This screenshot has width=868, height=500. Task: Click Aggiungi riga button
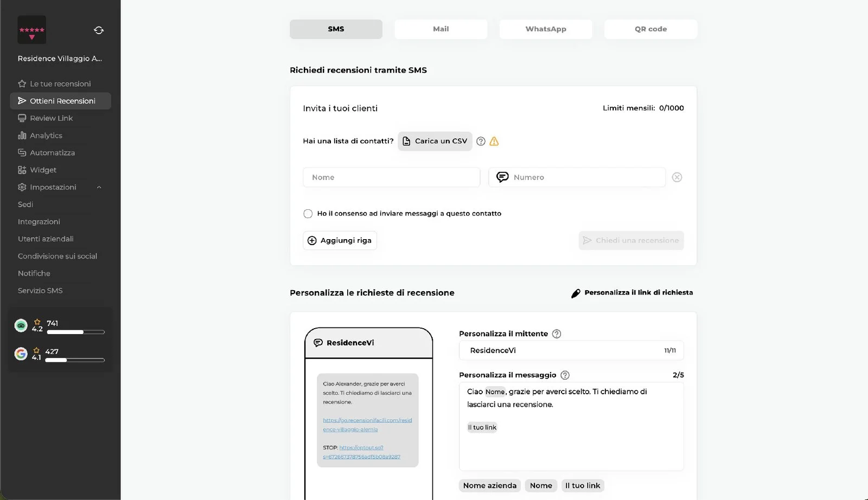tap(340, 241)
